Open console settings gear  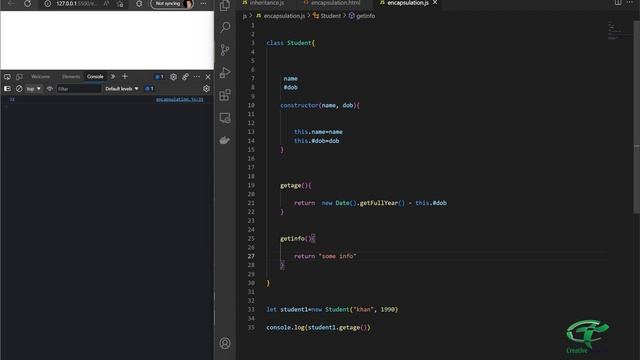click(207, 89)
